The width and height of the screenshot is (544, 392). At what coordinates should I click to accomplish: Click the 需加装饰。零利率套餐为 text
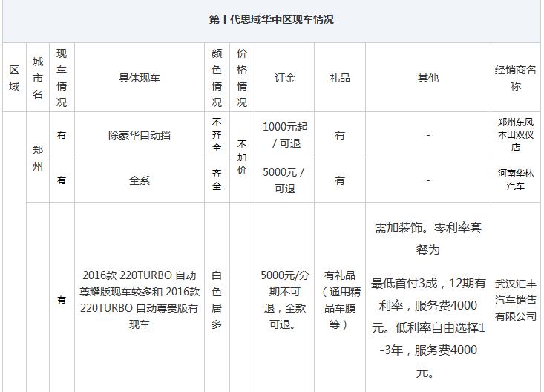pyautogui.click(x=428, y=238)
